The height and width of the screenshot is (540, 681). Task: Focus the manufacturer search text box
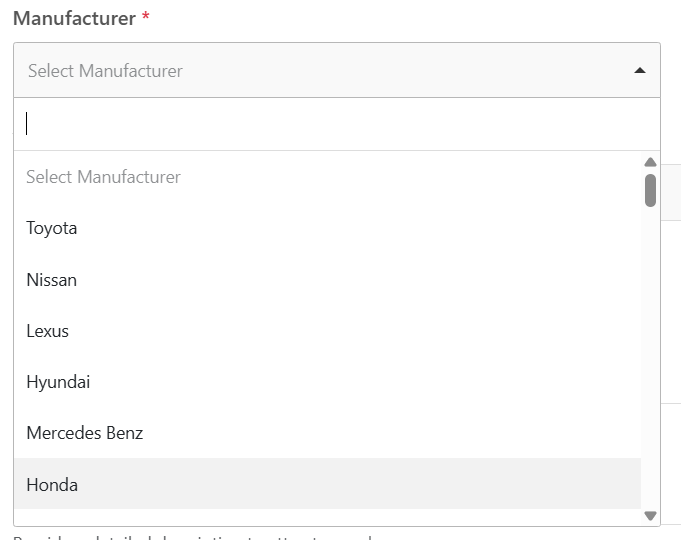coord(336,124)
